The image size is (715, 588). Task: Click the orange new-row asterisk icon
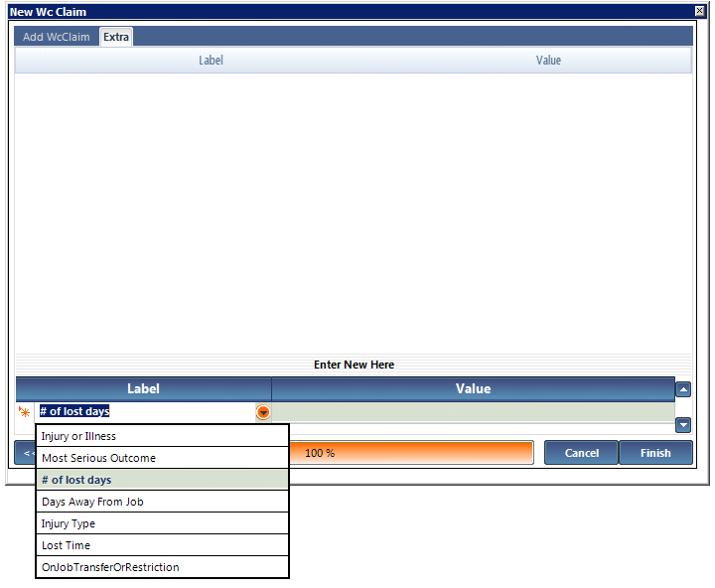[24, 412]
